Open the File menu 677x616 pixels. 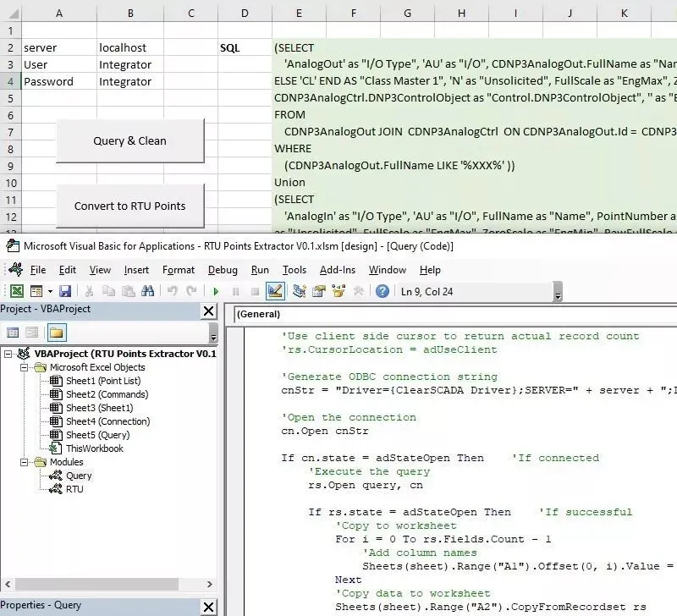(38, 270)
